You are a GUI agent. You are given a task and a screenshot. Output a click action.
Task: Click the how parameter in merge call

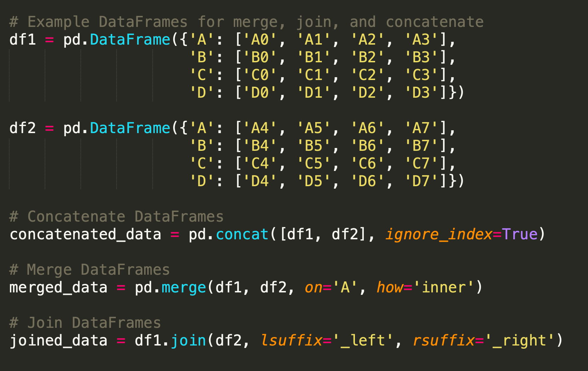coord(390,287)
